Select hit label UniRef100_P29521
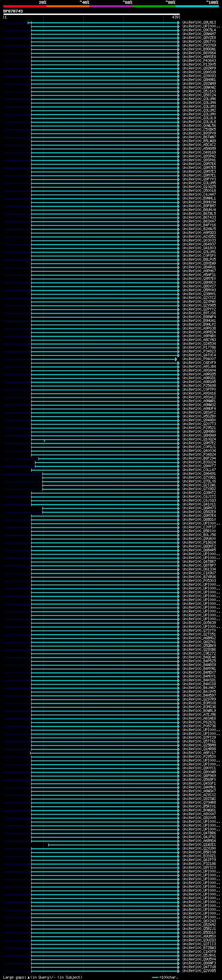The height and width of the screenshot is (980, 222). [199, 428]
